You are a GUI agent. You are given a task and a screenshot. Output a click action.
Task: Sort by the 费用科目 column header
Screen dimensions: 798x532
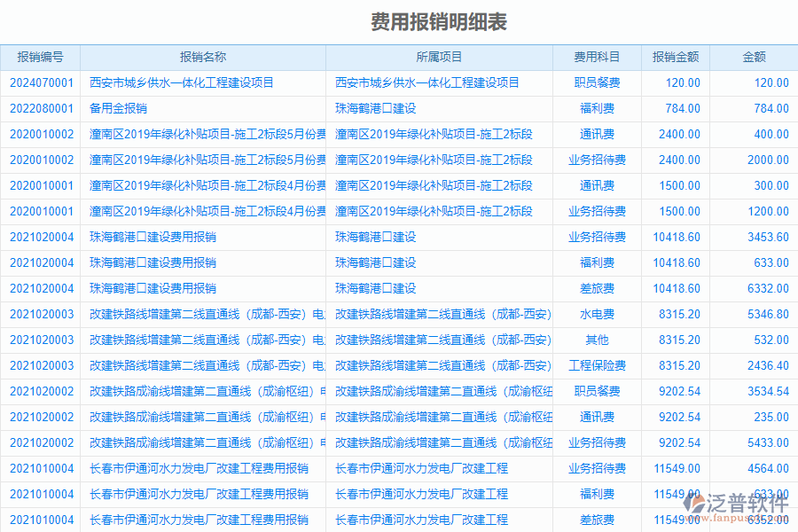tap(598, 56)
